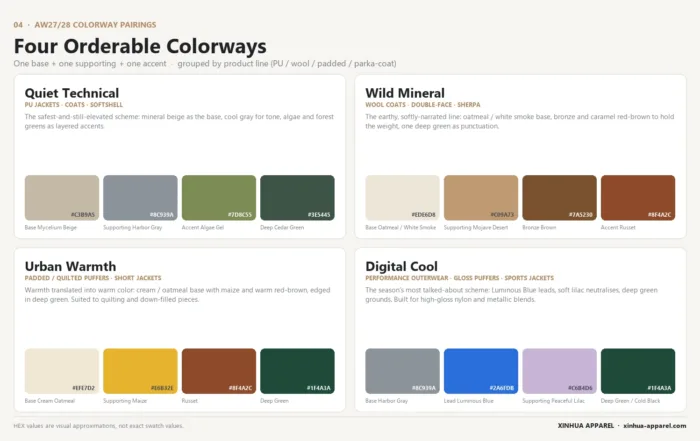
Task: Click 'PERFORMANCE OUTERWEAR · GLOSS PUFFERS' line
Action: (x=459, y=278)
